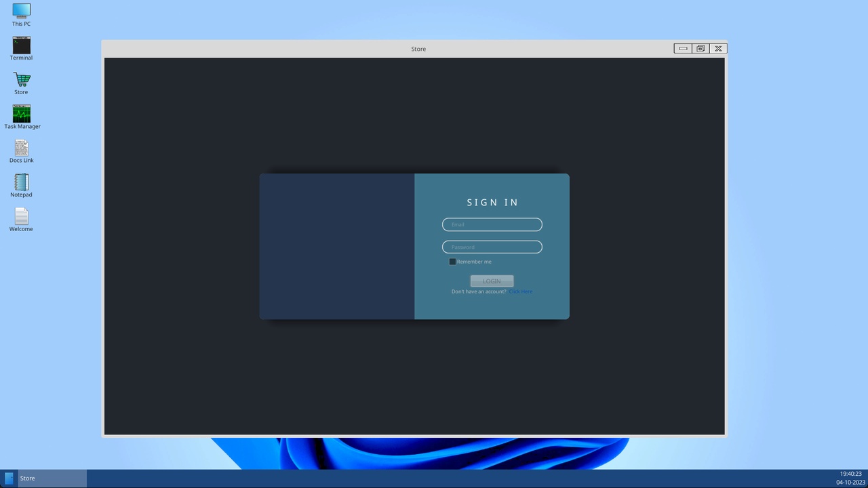Close the Store application window
The image size is (868, 488).
click(x=717, y=48)
